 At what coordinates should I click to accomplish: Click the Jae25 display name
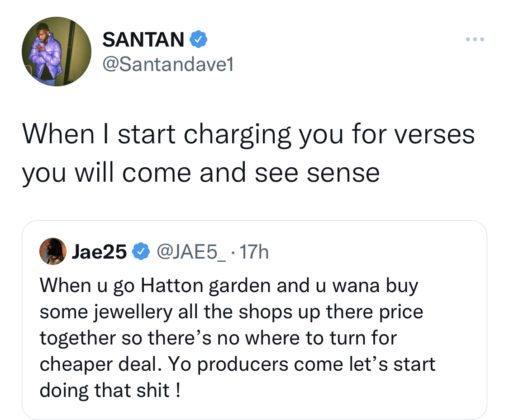pyautogui.click(x=99, y=252)
